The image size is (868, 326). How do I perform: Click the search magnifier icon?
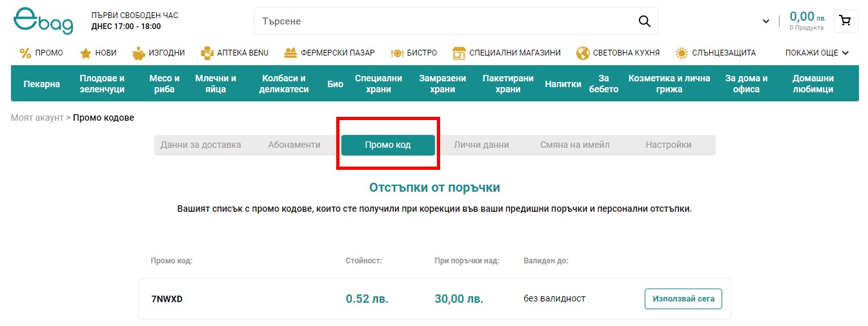pyautogui.click(x=644, y=21)
